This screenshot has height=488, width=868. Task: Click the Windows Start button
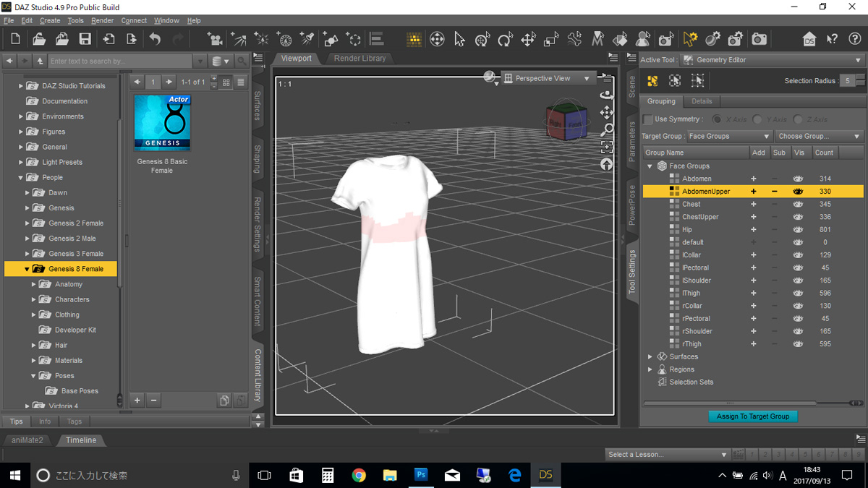[x=15, y=475]
